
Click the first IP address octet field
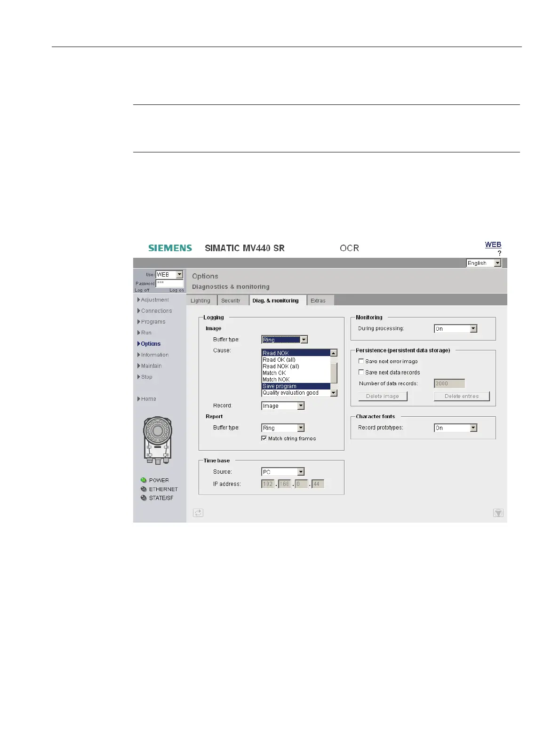(268, 484)
